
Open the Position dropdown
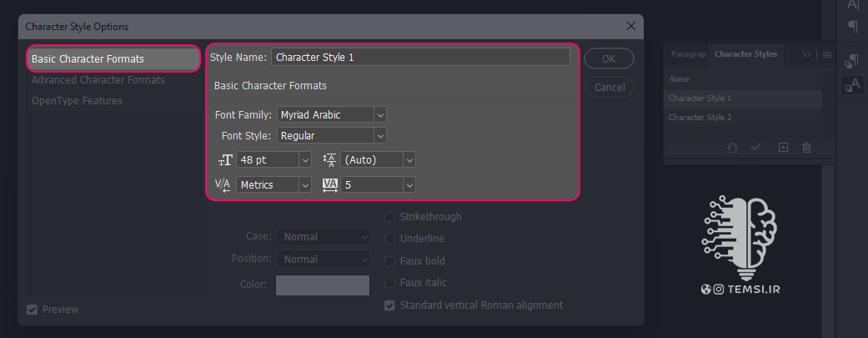tap(324, 259)
